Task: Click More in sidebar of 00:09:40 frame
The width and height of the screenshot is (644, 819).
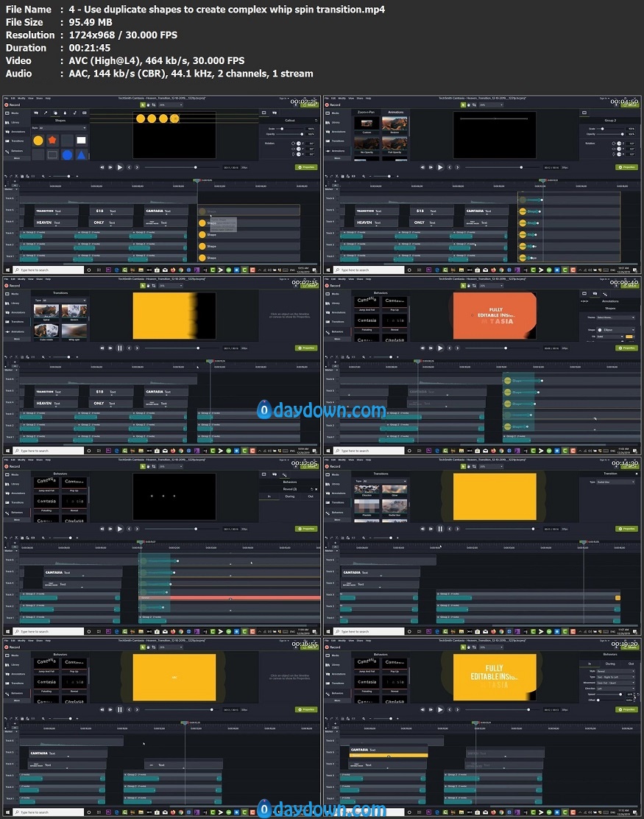Action: tap(337, 339)
